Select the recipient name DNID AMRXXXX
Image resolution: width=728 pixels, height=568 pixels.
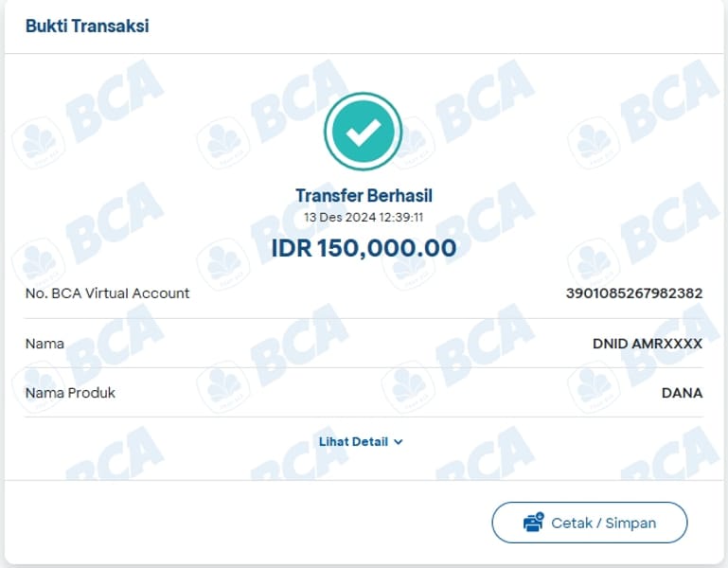tap(647, 344)
